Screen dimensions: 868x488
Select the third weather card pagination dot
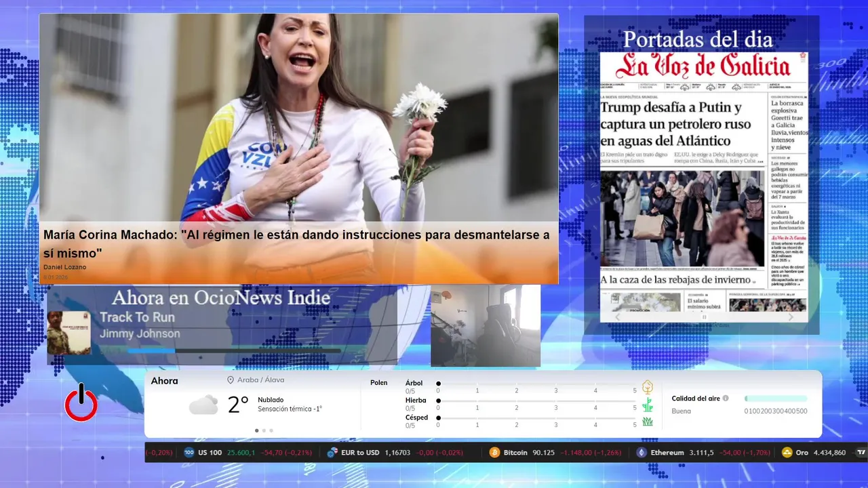tap(271, 430)
